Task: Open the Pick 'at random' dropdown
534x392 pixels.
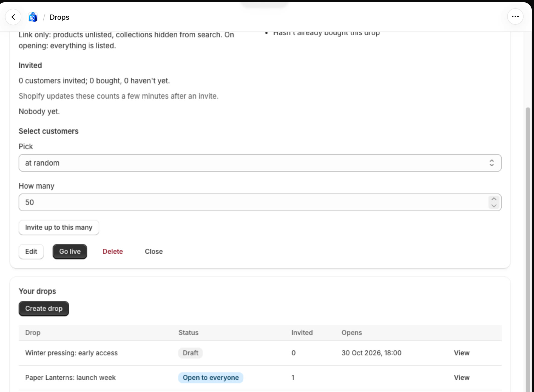Action: click(260, 163)
